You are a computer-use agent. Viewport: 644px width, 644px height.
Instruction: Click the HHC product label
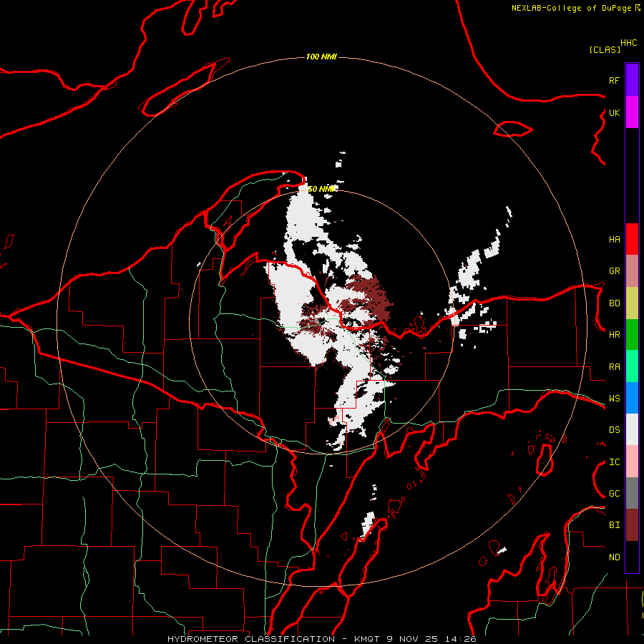[x=629, y=43]
